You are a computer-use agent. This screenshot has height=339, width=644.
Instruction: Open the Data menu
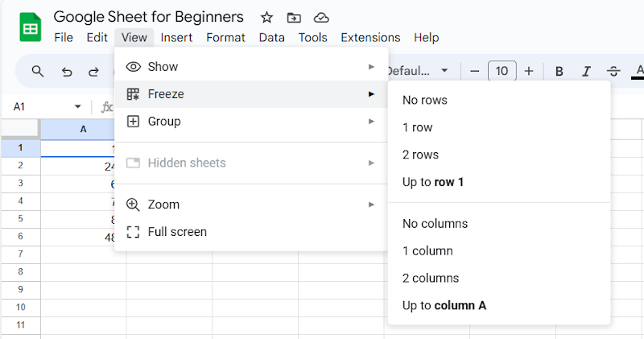tap(272, 37)
